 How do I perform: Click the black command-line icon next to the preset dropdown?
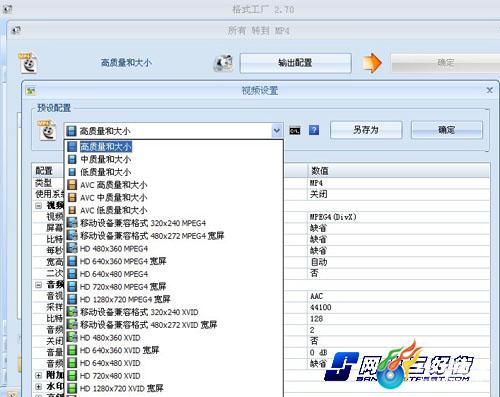(295, 130)
